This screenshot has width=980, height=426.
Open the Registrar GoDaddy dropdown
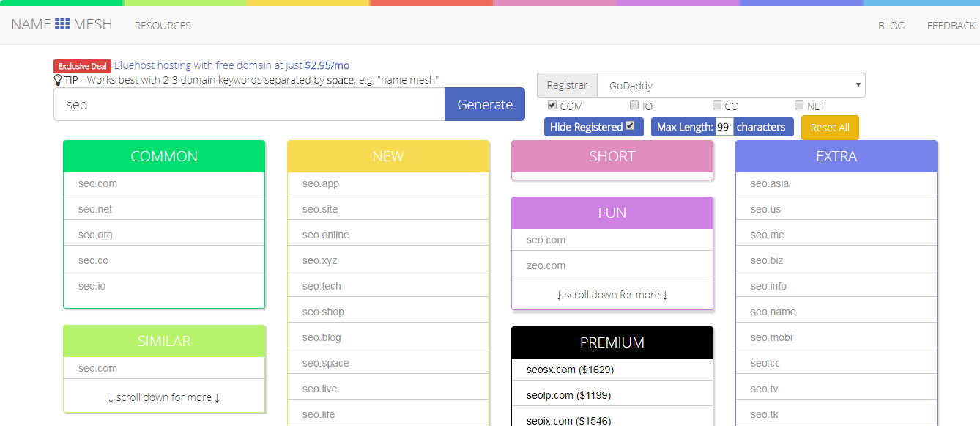click(731, 85)
